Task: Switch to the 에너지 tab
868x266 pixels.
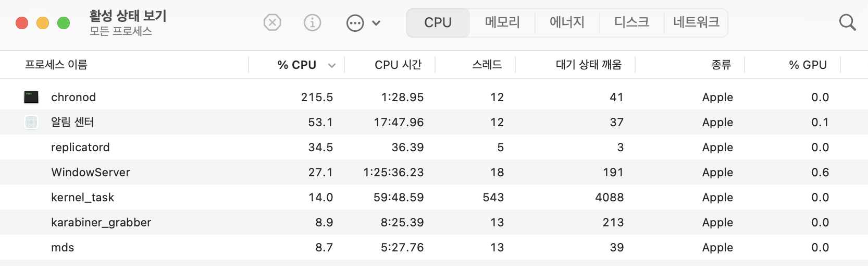Action: coord(567,22)
